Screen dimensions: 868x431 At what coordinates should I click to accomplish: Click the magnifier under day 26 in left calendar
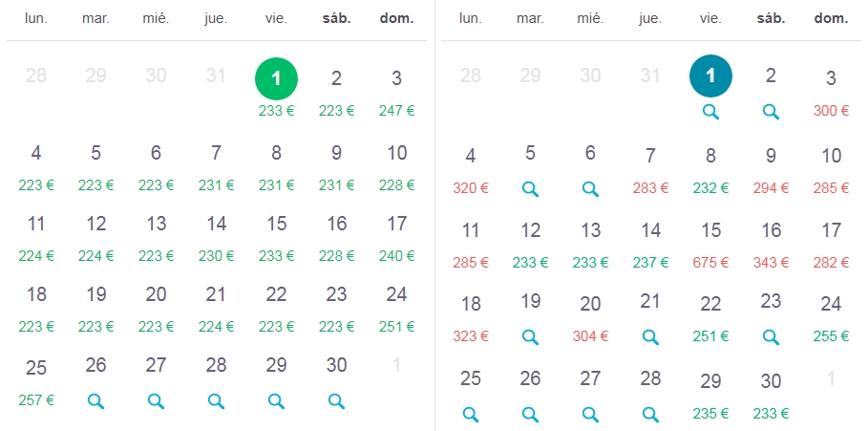(x=95, y=401)
